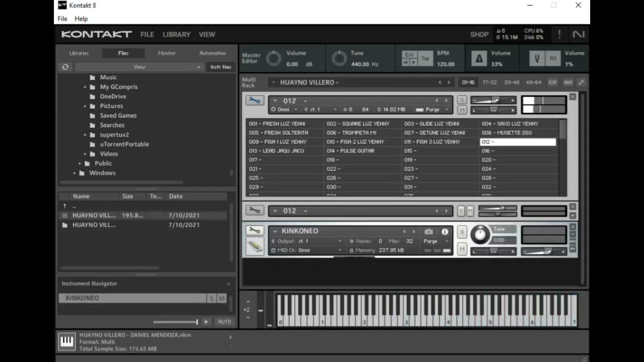
Task: Click the Instr Nav button
Action: tap(221, 67)
